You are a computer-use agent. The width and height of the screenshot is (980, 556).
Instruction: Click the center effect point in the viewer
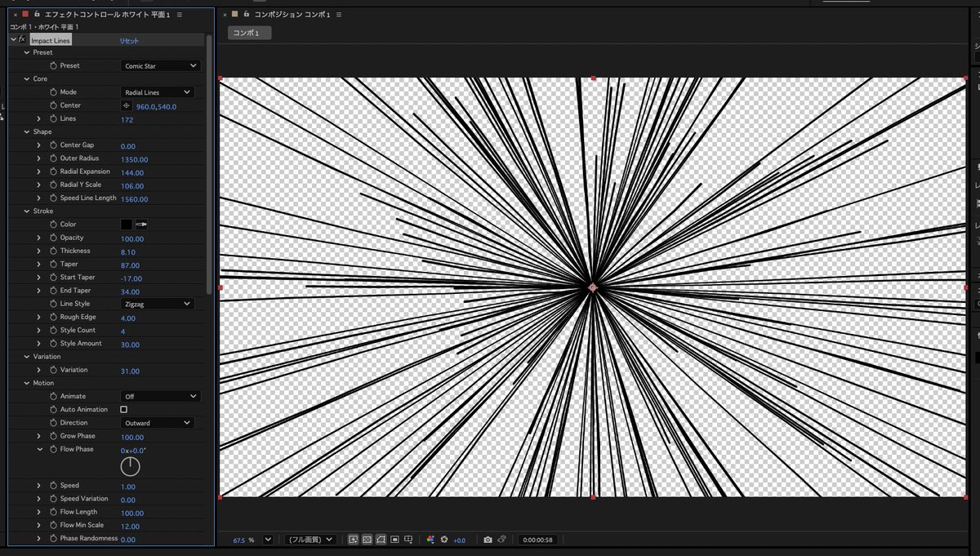tap(593, 287)
